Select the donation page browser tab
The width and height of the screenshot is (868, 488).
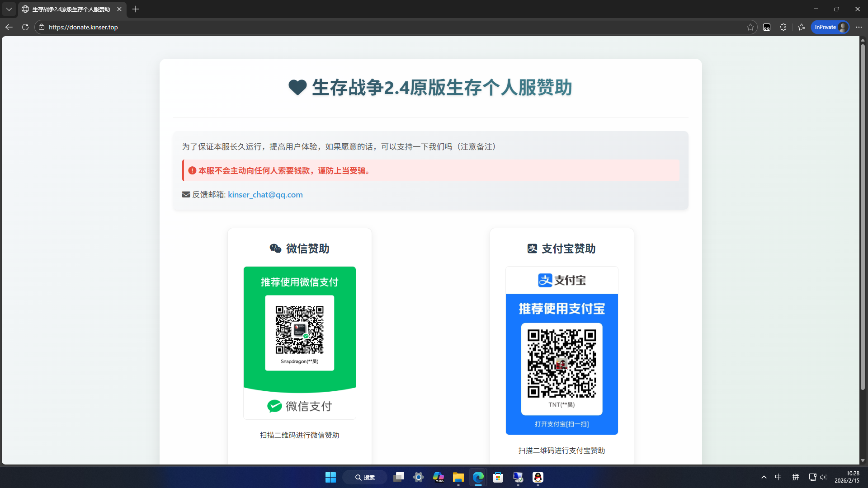click(x=71, y=9)
